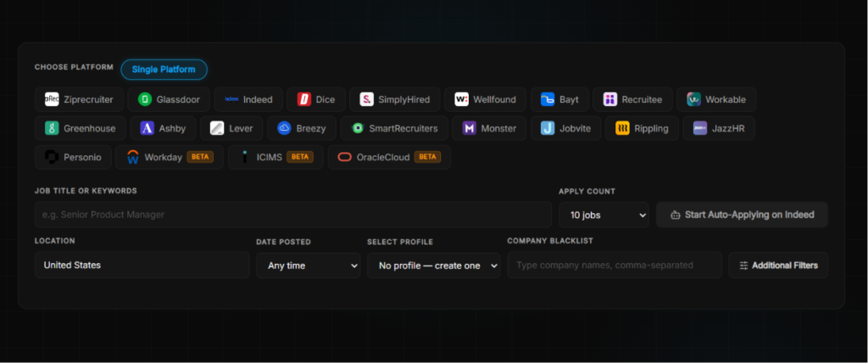The width and height of the screenshot is (868, 363).
Task: Pick the blue Bayt logo icon
Action: (548, 100)
